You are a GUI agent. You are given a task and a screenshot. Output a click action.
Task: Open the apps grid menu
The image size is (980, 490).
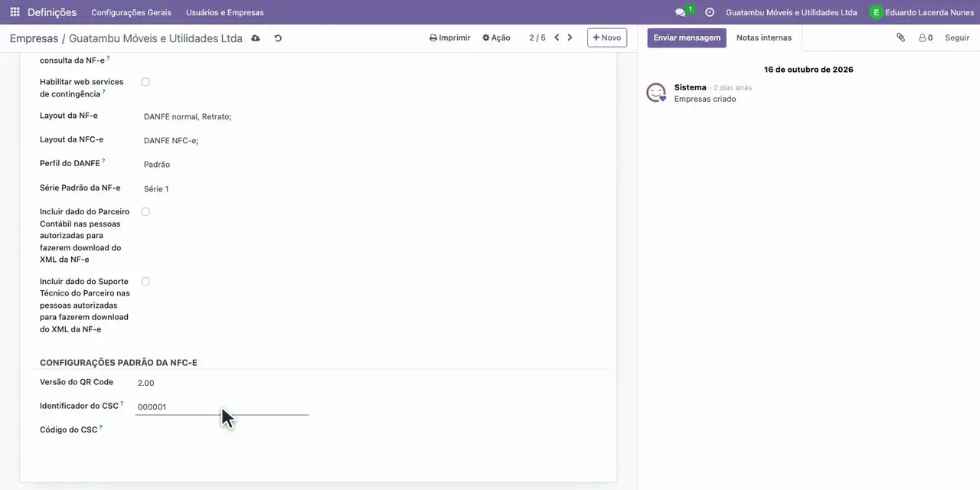click(x=15, y=12)
